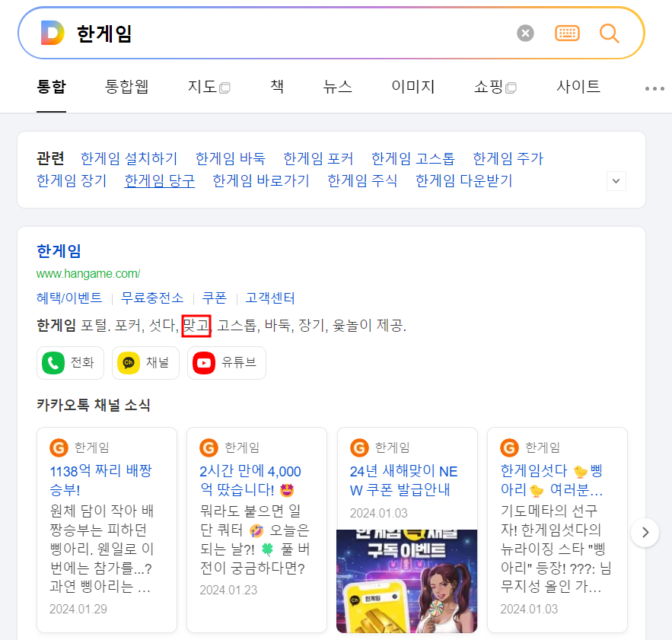Click related search 한게임 포커
This screenshot has height=640, width=672.
tap(318, 158)
